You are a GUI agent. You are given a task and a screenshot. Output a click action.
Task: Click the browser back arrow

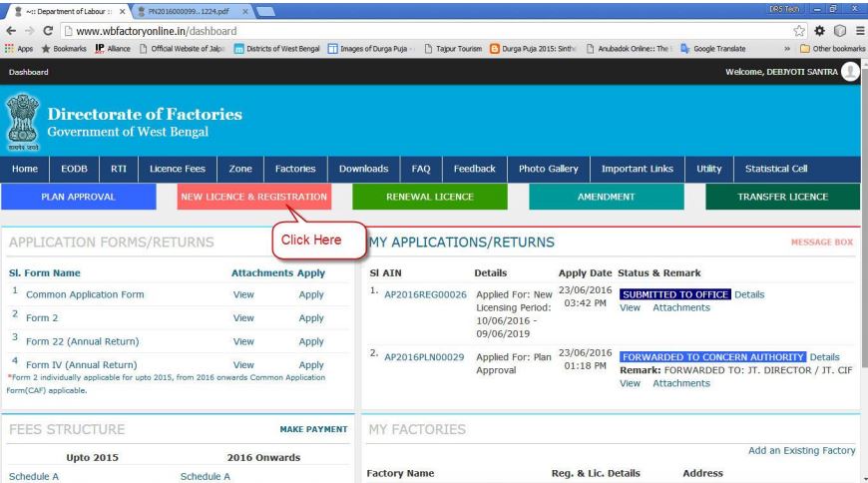11,31
